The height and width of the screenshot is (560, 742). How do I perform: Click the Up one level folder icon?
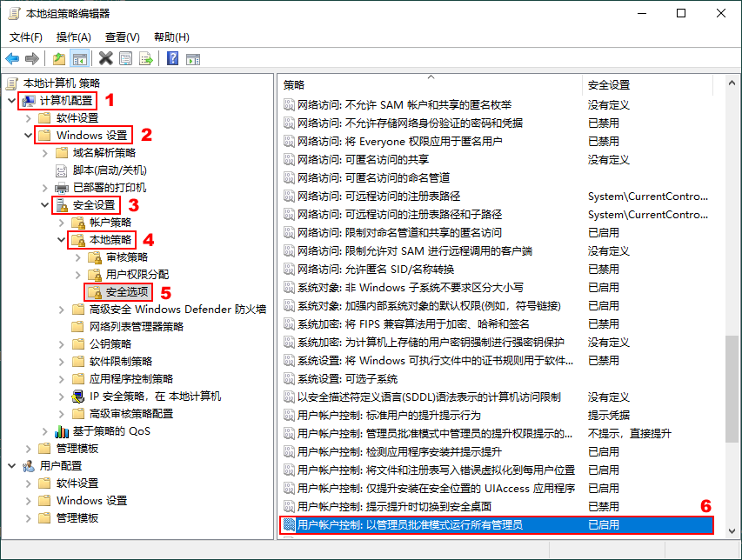click(58, 58)
